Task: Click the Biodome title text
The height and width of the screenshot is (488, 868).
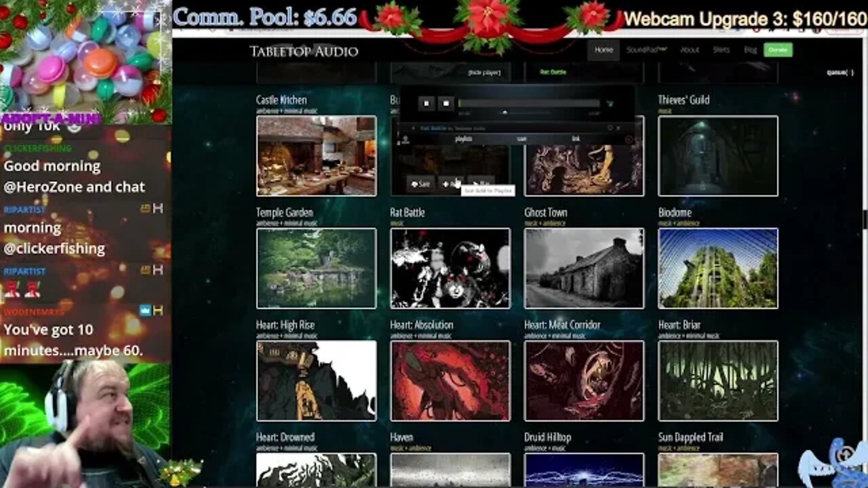Action: point(675,212)
